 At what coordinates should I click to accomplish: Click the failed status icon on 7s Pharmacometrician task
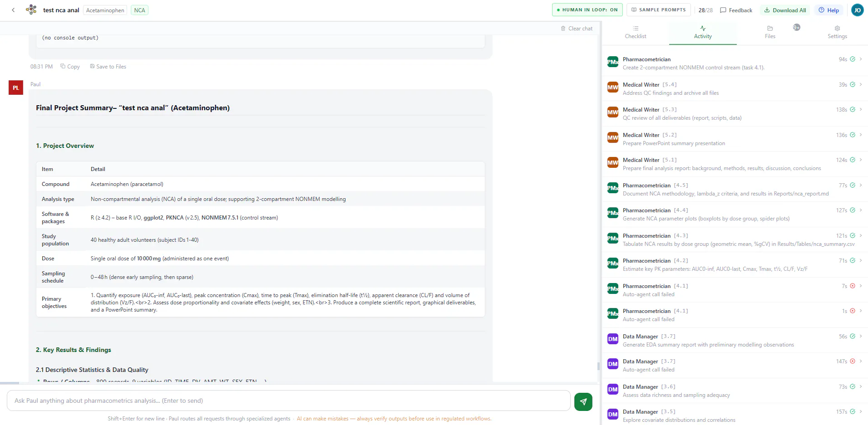[852, 286]
